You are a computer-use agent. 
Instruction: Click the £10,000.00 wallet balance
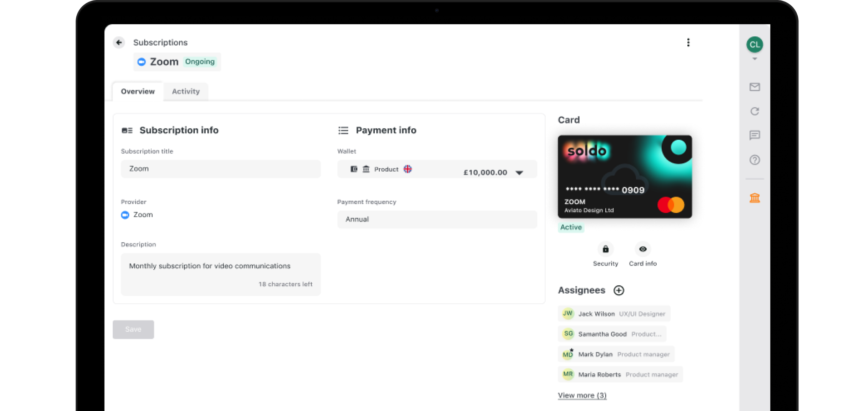coord(485,173)
